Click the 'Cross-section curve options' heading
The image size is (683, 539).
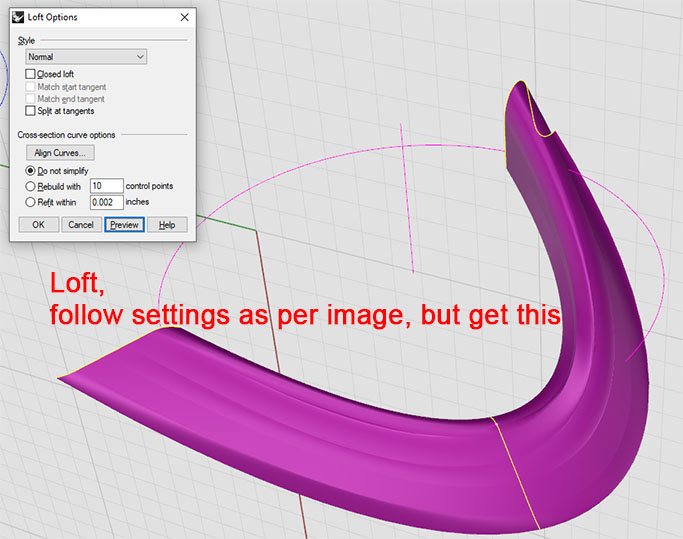[x=66, y=135]
